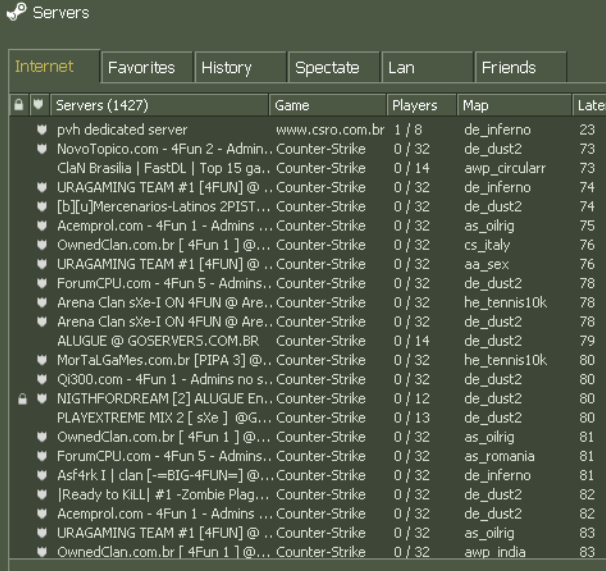Sort servers by Game column header
606x571 pixels.
point(291,105)
